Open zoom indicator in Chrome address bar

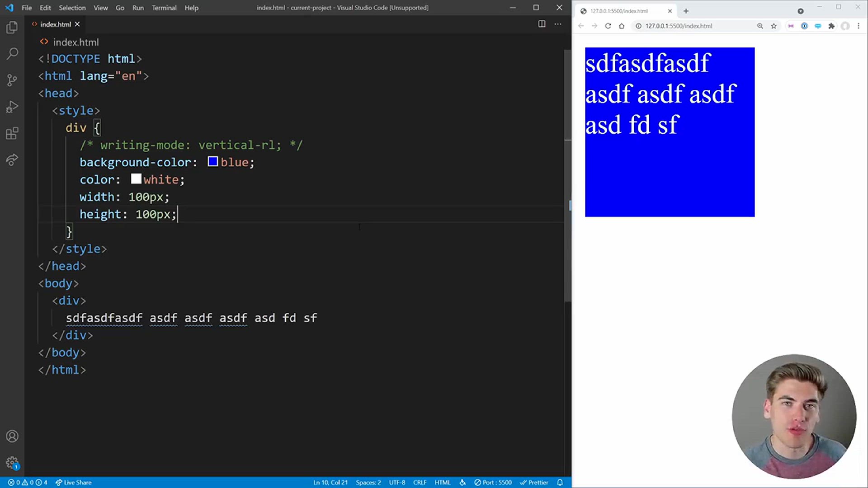point(760,26)
